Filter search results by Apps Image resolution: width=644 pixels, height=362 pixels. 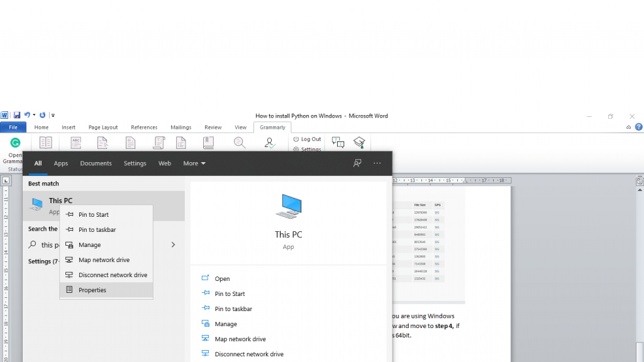61,163
